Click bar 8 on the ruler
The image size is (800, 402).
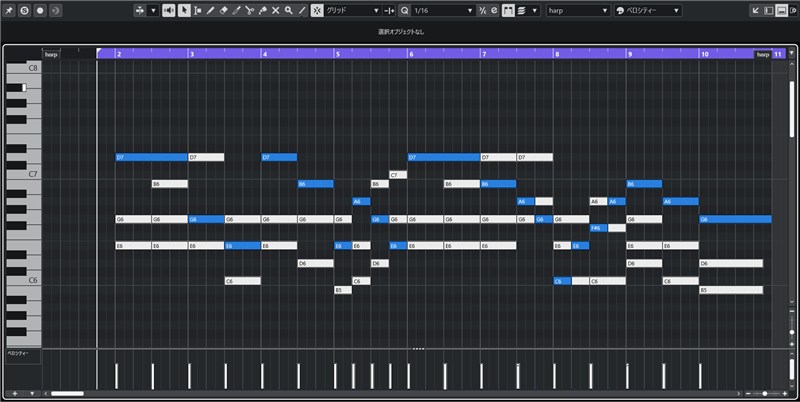pyautogui.click(x=557, y=54)
